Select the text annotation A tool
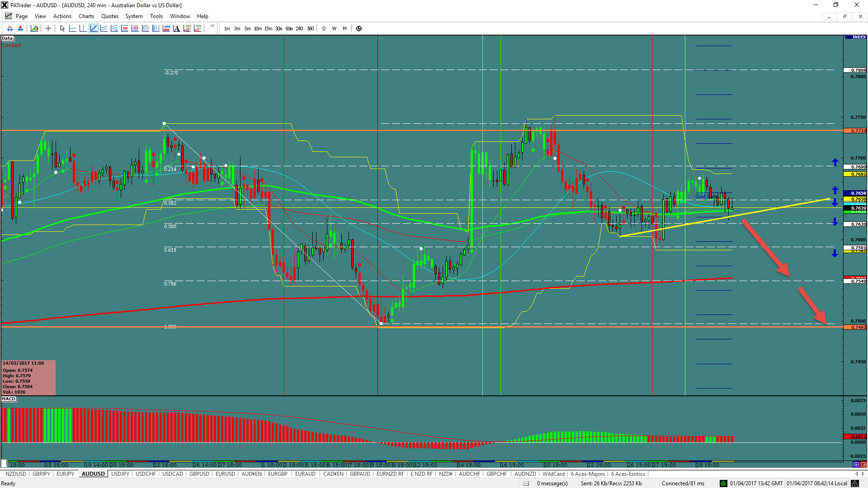The image size is (868, 488). tap(177, 28)
